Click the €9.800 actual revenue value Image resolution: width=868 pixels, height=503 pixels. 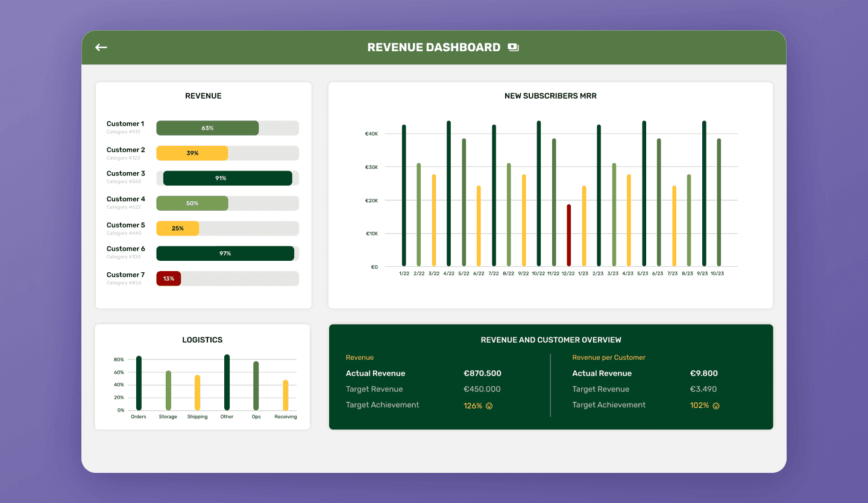(704, 373)
